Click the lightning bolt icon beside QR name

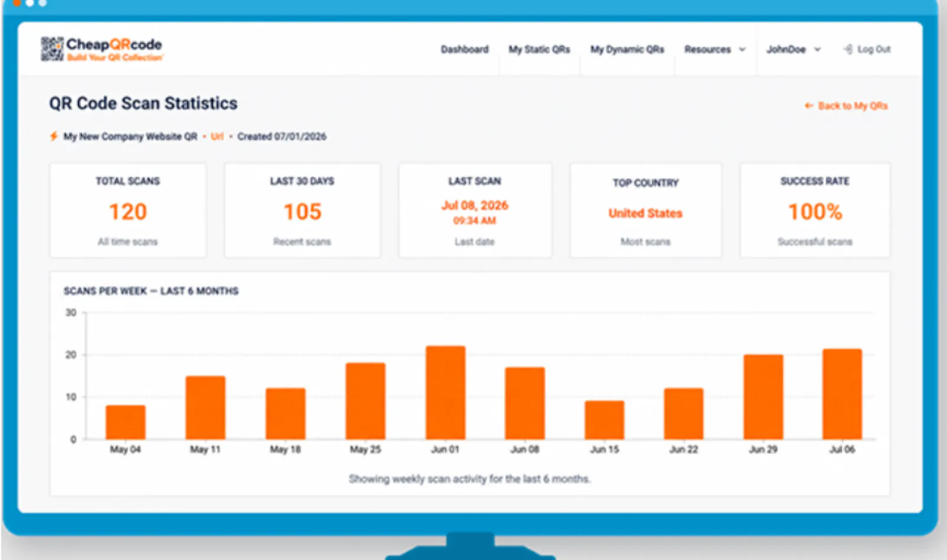click(54, 136)
